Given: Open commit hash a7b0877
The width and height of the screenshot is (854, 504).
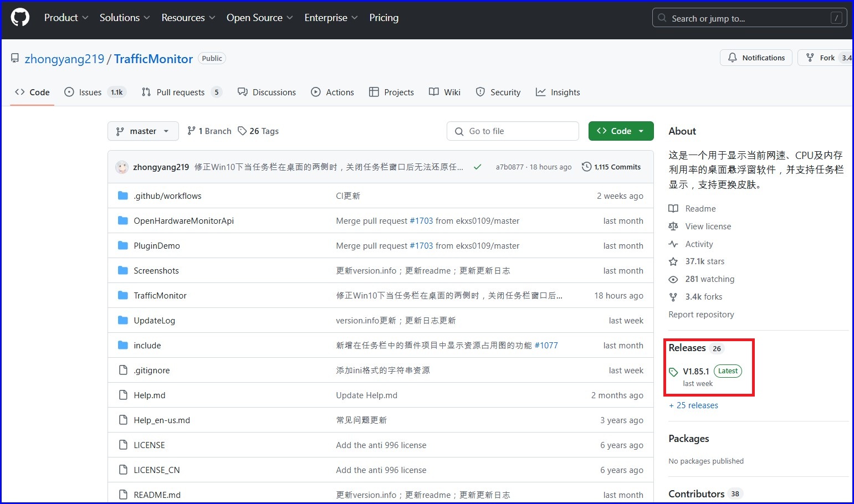Looking at the screenshot, I should pyautogui.click(x=509, y=167).
